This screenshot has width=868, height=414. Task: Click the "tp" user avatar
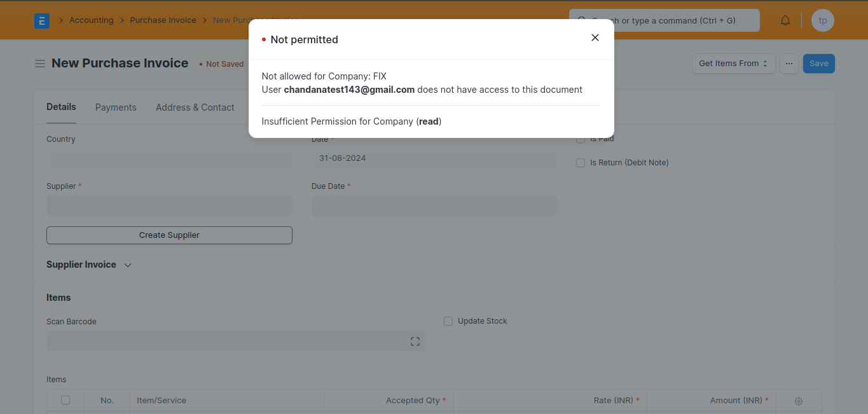click(x=822, y=20)
